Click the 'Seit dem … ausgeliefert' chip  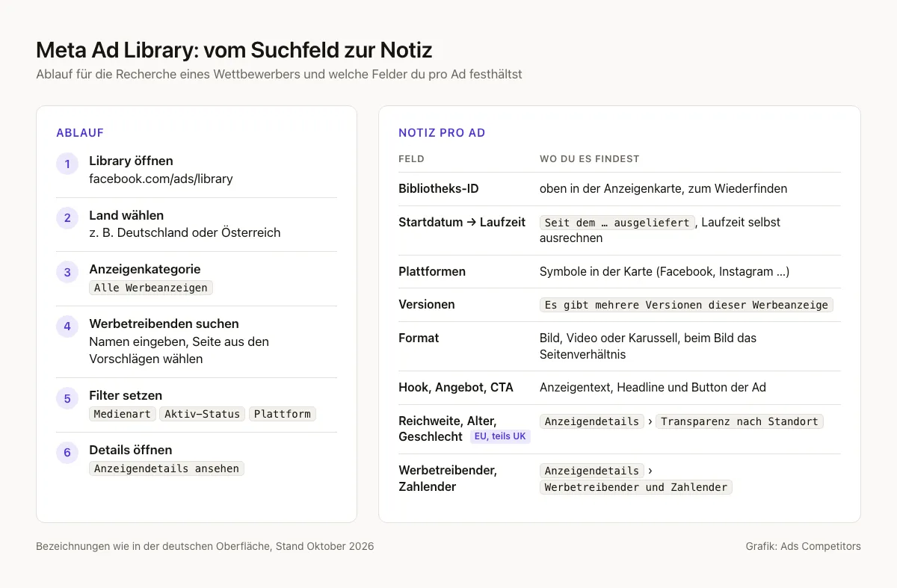point(617,223)
